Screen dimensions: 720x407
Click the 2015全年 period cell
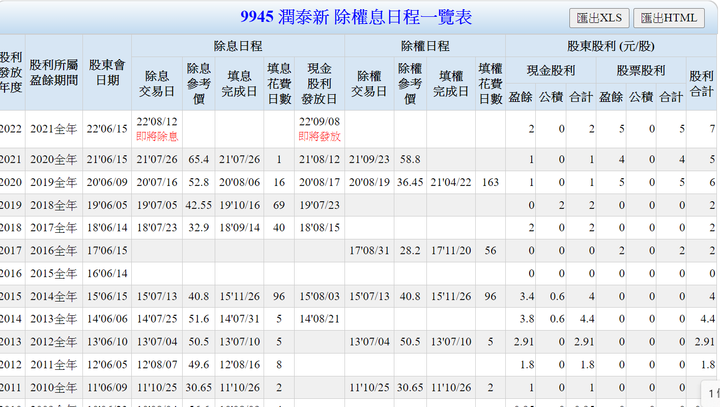point(54,274)
